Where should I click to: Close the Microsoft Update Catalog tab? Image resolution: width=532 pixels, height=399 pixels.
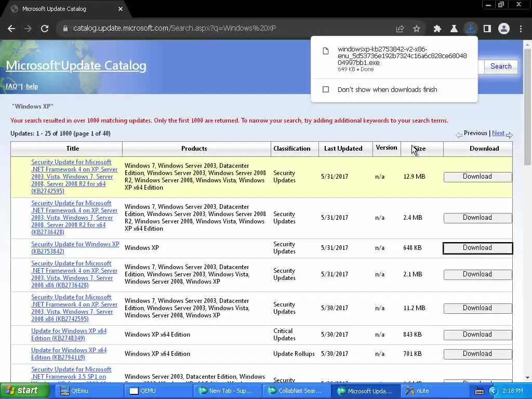click(x=121, y=9)
